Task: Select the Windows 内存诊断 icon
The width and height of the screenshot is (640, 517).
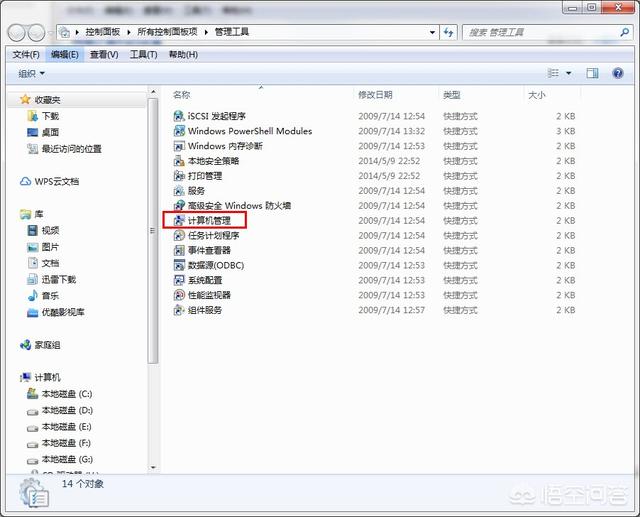Action: click(179, 146)
